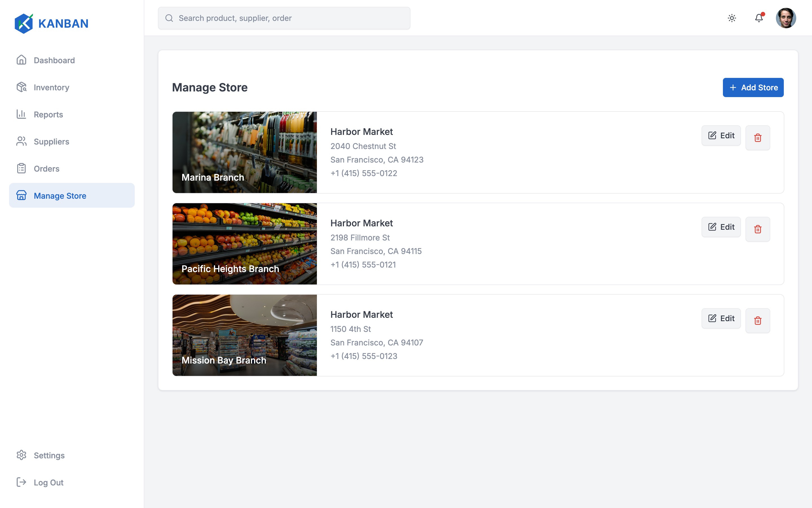Image resolution: width=812 pixels, height=508 pixels.
Task: Open Settings menu label
Action: [49, 455]
